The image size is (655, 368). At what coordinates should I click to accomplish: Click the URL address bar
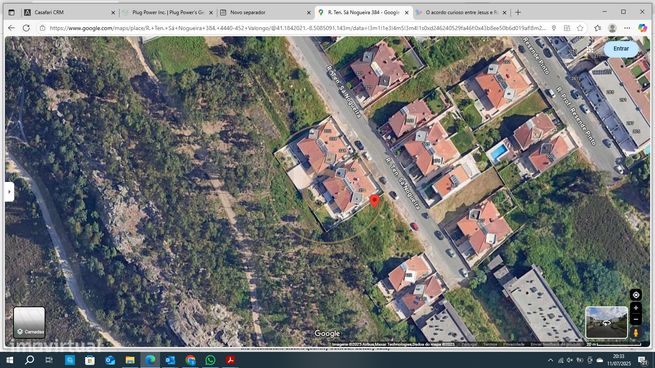coord(297,28)
